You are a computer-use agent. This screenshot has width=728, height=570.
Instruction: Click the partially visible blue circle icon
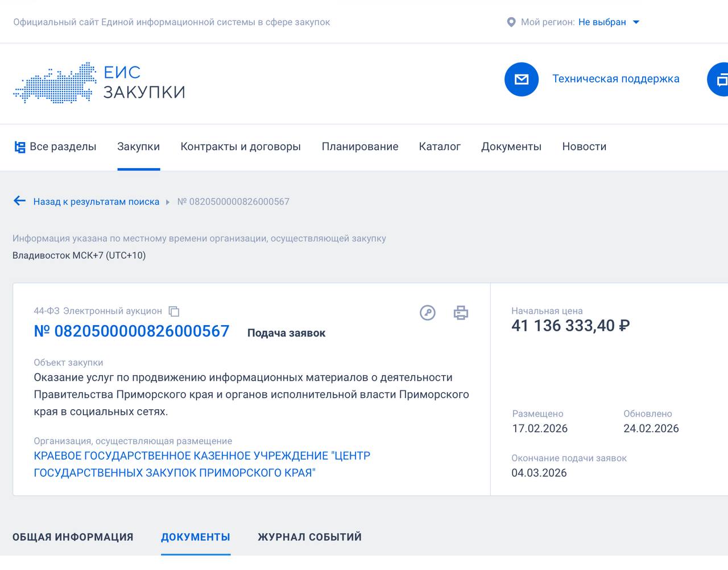click(719, 80)
